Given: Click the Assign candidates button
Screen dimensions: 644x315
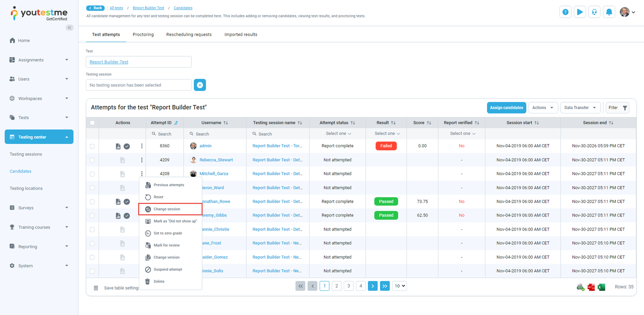Looking at the screenshot, I should click(x=506, y=108).
